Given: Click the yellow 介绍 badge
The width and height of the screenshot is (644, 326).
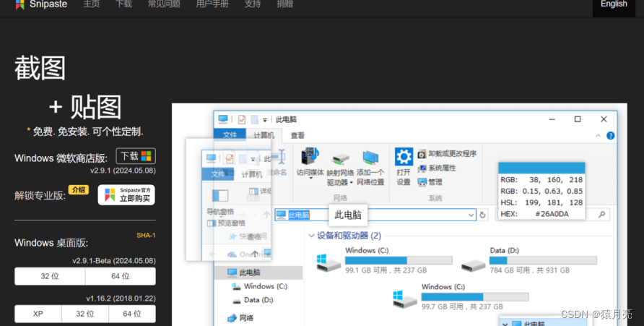Looking at the screenshot, I should pyautogui.click(x=79, y=189).
